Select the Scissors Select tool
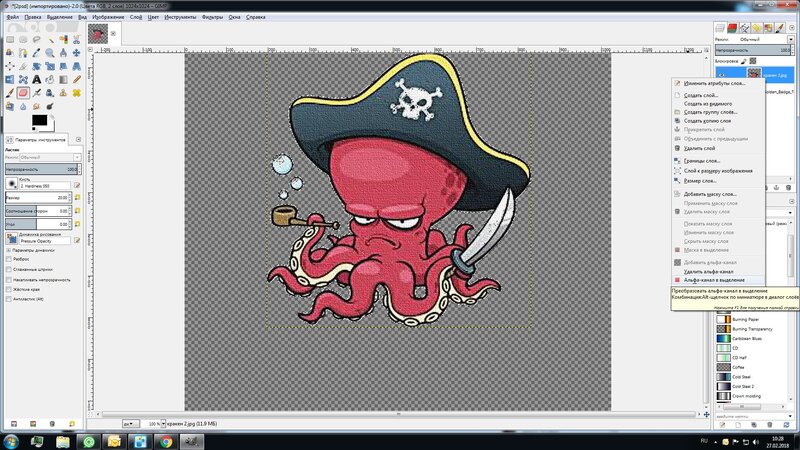Screen dimensions: 800x450 (77, 39)
